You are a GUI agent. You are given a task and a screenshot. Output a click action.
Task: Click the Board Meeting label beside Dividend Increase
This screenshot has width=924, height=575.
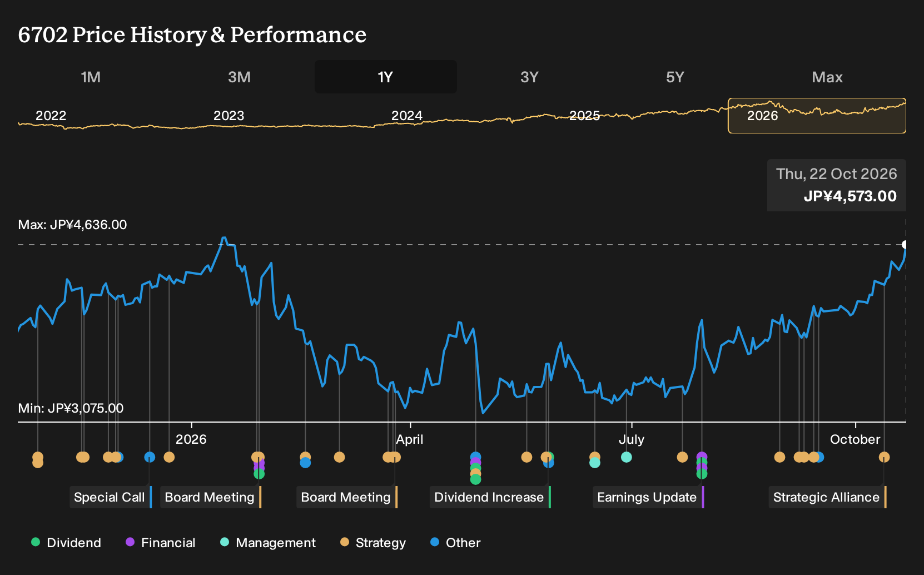[347, 497]
